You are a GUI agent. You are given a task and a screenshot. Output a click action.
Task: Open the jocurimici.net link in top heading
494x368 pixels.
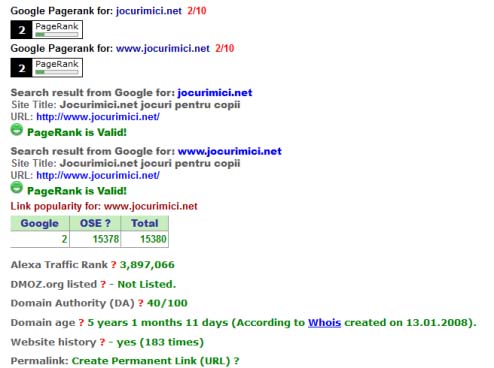coord(149,11)
